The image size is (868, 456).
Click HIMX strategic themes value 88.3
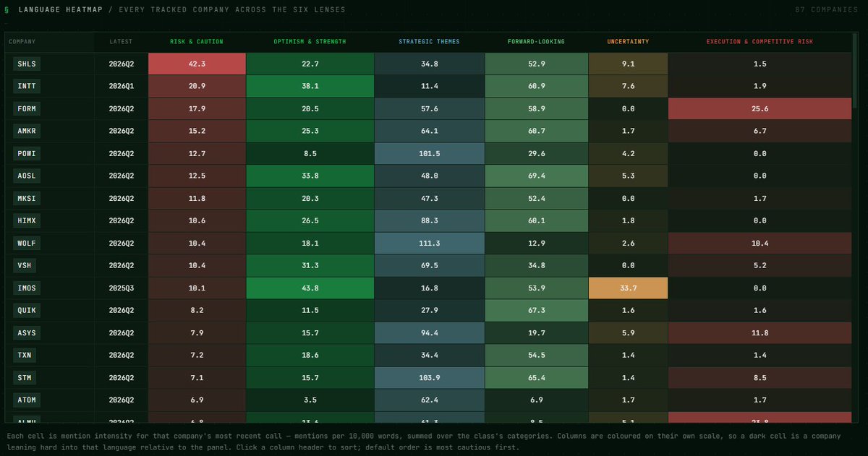[x=429, y=221]
